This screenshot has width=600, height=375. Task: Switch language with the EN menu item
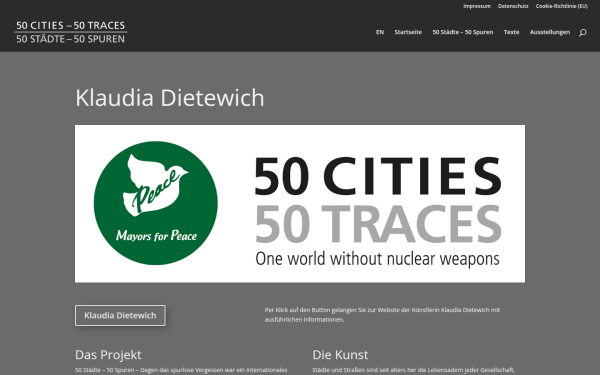click(380, 32)
